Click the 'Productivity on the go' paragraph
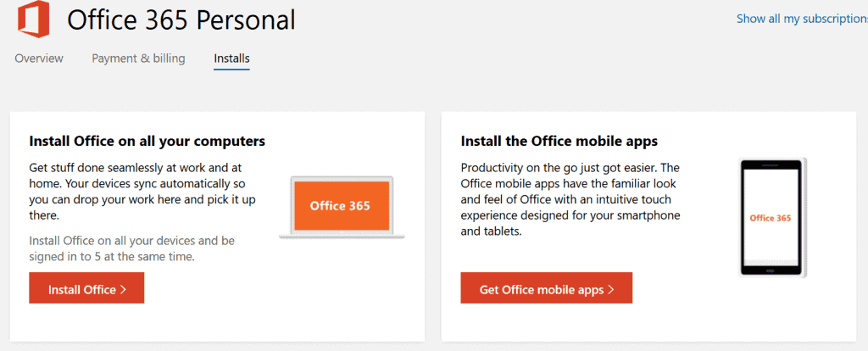 click(x=570, y=199)
